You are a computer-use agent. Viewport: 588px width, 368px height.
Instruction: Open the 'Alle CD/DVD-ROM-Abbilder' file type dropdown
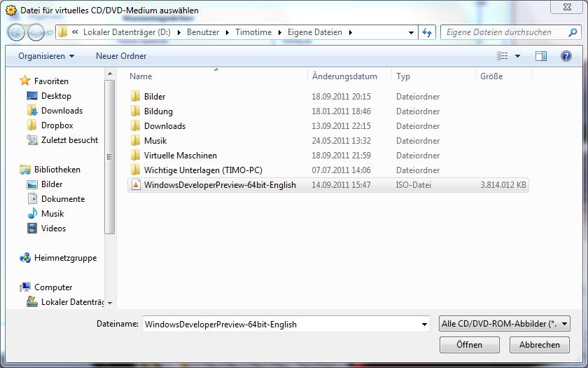click(505, 324)
